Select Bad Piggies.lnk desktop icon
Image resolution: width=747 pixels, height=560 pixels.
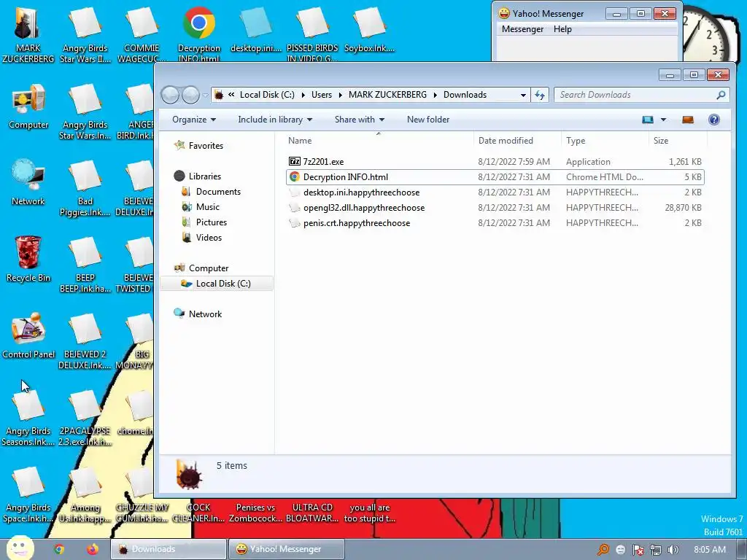tap(85, 187)
